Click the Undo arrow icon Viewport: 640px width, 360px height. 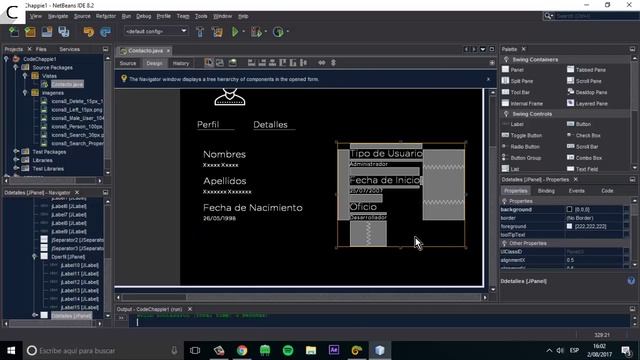(x=89, y=31)
